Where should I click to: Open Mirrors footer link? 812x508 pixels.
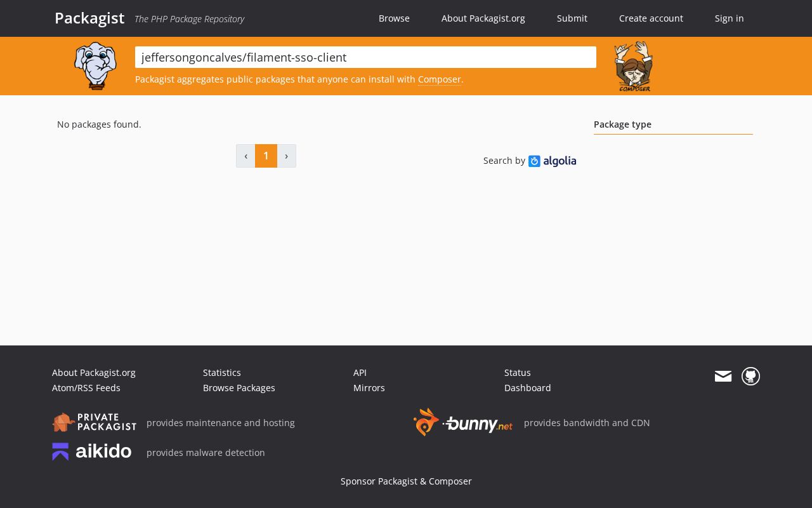(x=369, y=388)
